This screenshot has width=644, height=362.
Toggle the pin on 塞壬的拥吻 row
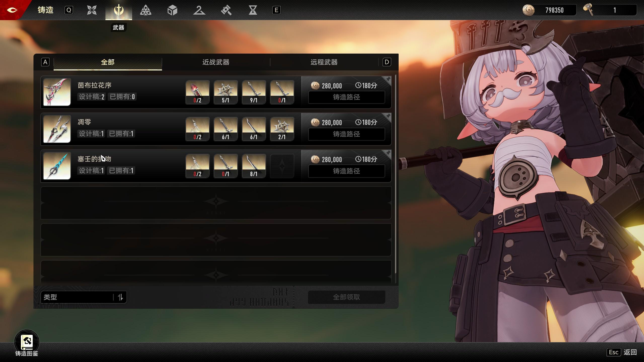388,153
